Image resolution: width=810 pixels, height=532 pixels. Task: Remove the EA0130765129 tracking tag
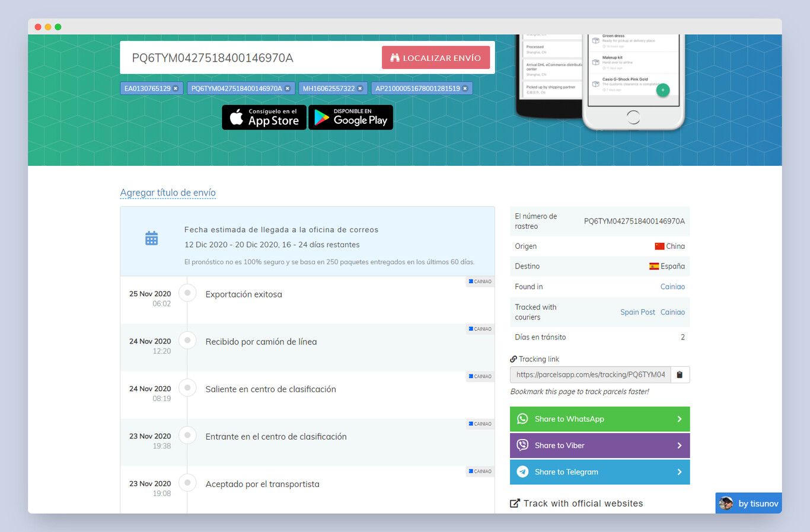(176, 89)
